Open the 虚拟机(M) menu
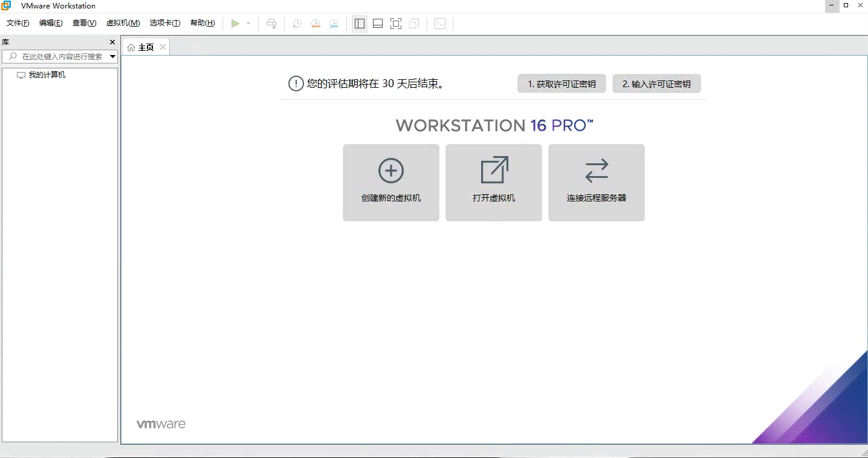The height and width of the screenshot is (458, 868). click(123, 23)
